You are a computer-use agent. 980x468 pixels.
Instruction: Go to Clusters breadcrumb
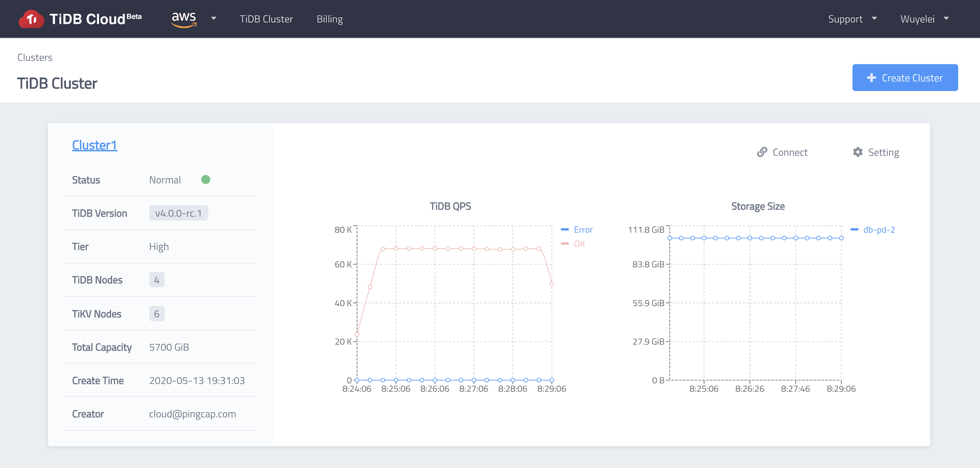(x=35, y=58)
